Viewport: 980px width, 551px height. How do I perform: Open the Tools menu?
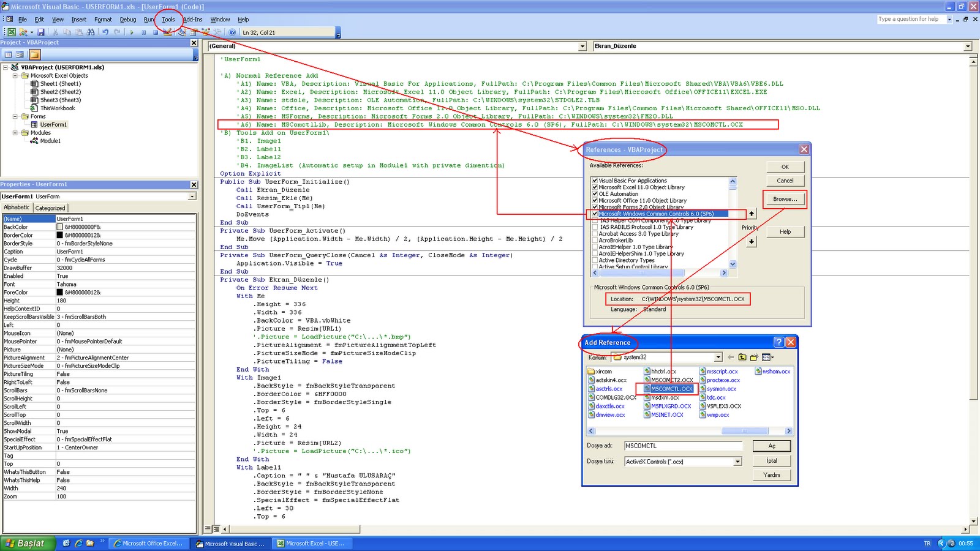168,20
